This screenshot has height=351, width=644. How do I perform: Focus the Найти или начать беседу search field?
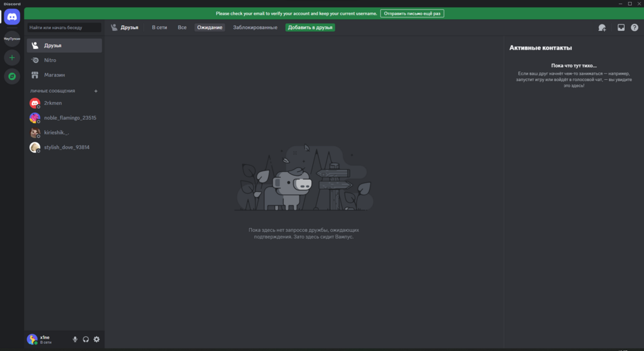(64, 28)
